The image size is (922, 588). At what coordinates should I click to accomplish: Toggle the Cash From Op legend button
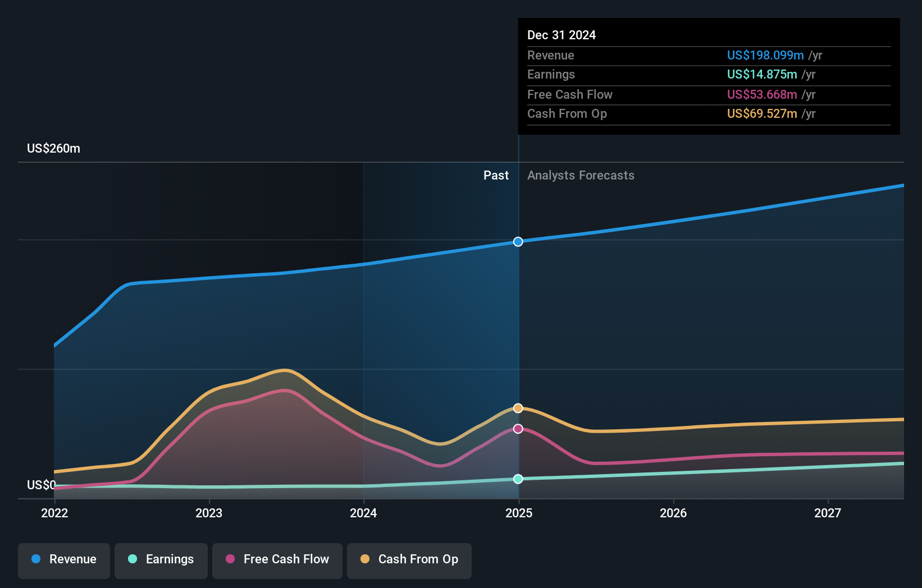409,561
